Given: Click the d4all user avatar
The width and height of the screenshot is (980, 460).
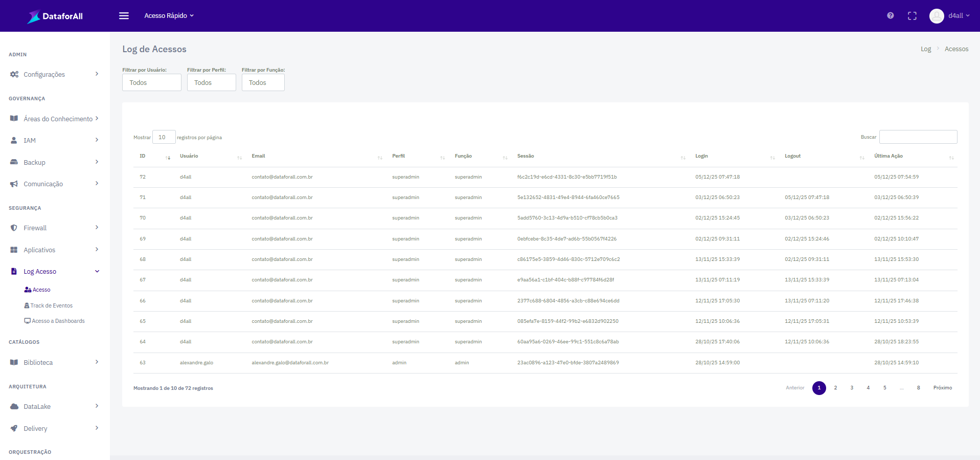Looking at the screenshot, I should pyautogui.click(x=936, y=16).
